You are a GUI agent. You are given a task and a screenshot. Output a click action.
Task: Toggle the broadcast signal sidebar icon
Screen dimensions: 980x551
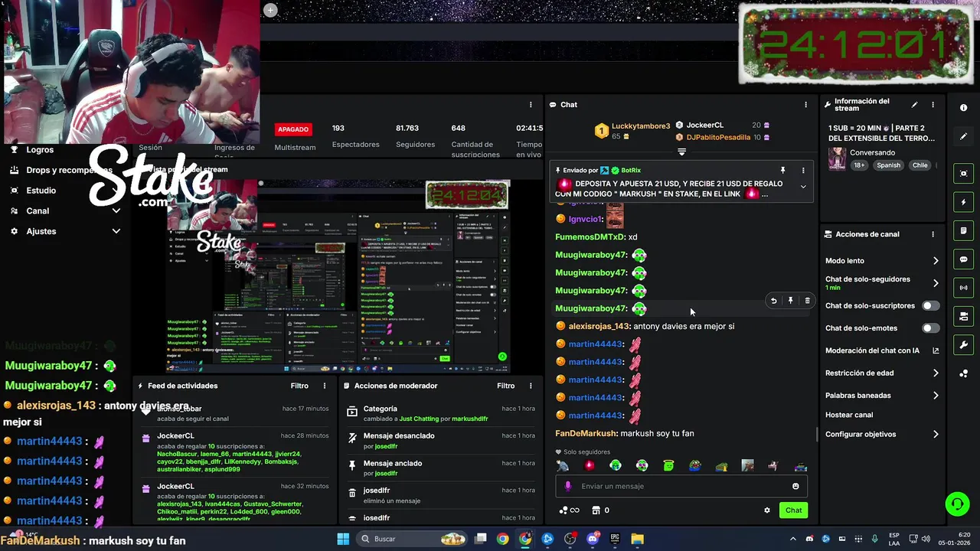pos(963,288)
